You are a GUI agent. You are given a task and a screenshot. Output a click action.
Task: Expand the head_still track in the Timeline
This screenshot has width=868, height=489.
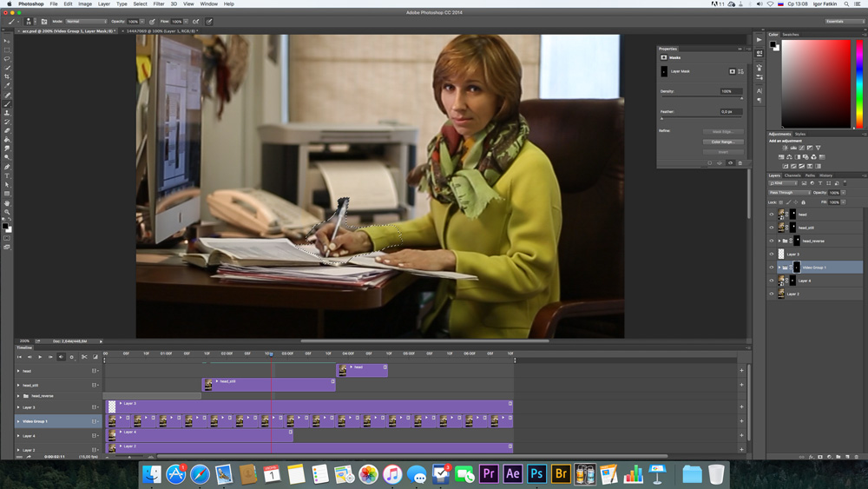coord(18,385)
